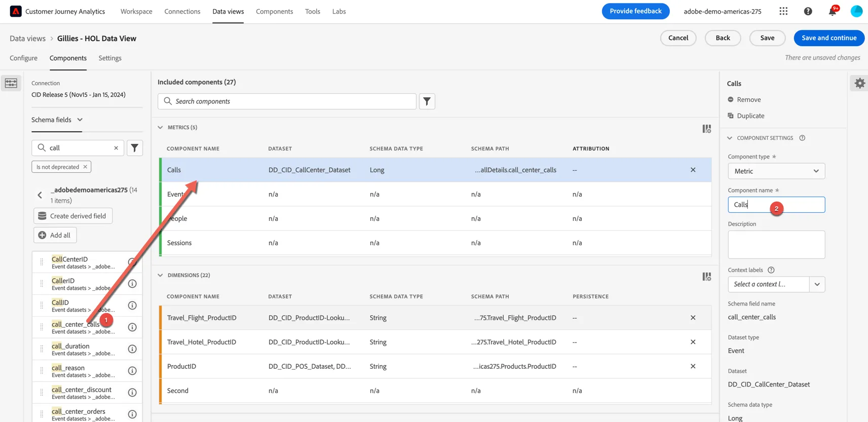Open Context labels help icon
The width and height of the screenshot is (868, 422).
click(771, 270)
